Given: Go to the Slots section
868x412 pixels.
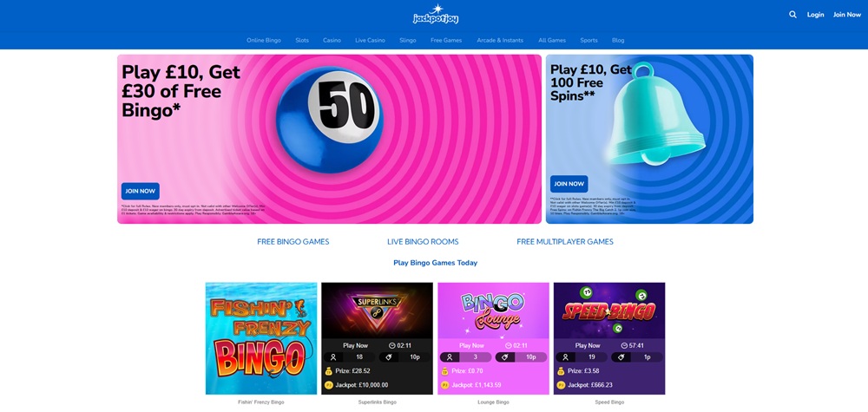Looking at the screenshot, I should (x=302, y=41).
